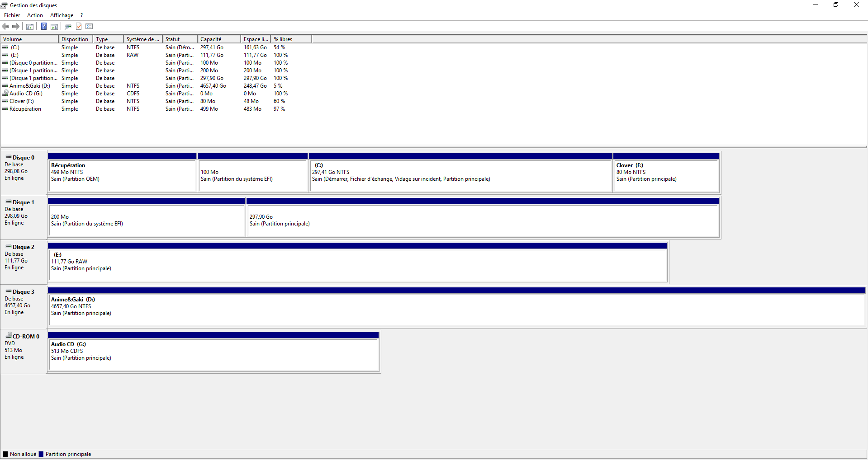
Task: Sort by the Capacité column header
Action: (219, 39)
